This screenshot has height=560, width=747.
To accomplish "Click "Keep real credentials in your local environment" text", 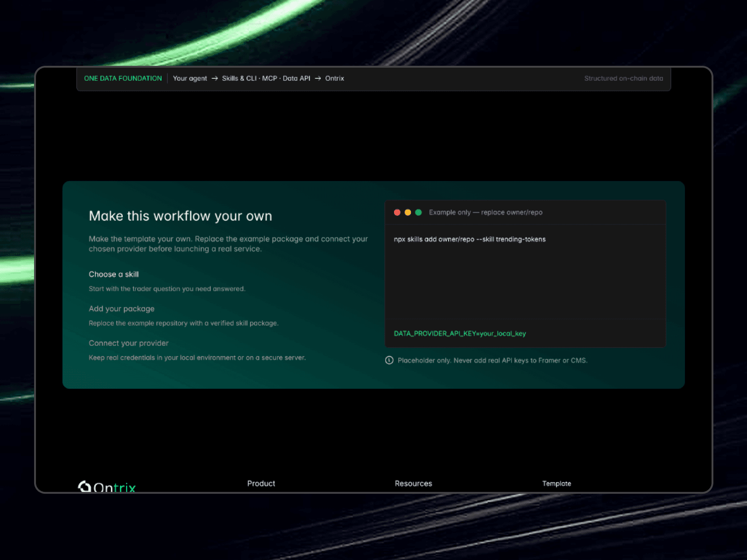I will [197, 358].
